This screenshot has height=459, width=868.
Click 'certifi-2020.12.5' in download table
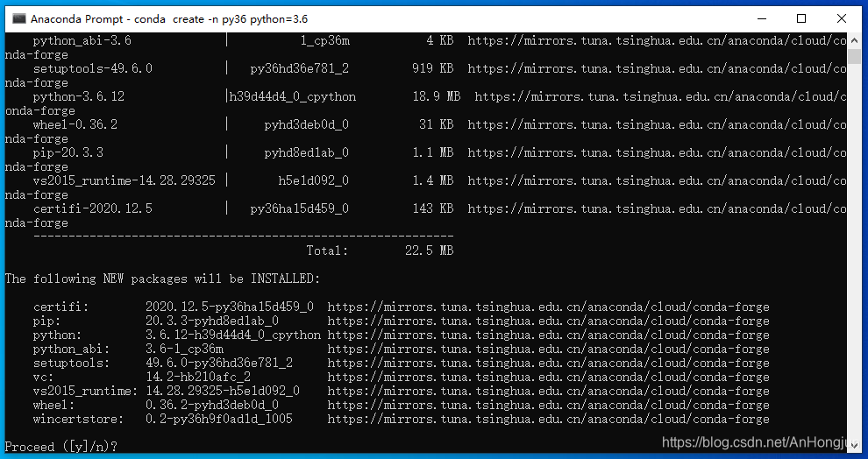(x=92, y=208)
